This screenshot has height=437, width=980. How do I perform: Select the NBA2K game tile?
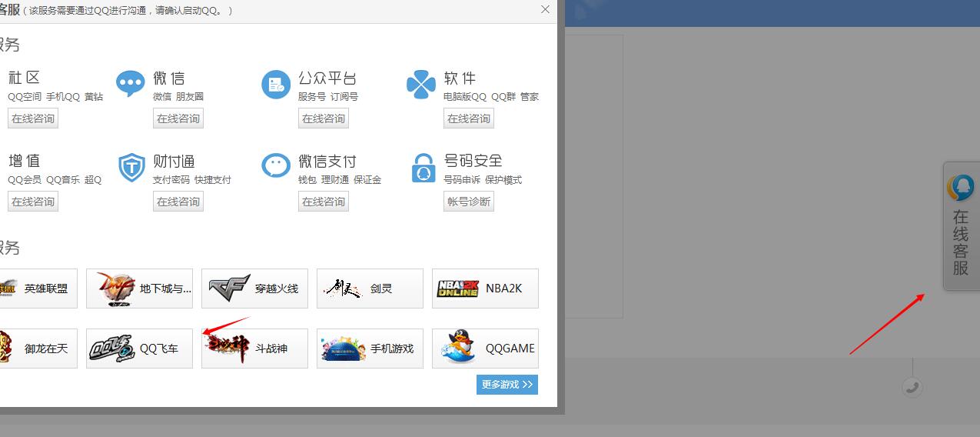click(x=485, y=289)
